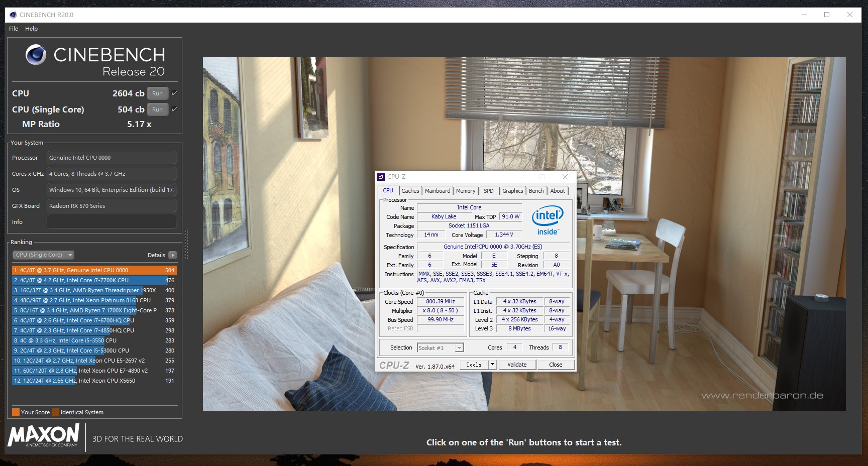Click the orange Your Score legend swatch
The height and width of the screenshot is (466, 868).
(x=16, y=412)
